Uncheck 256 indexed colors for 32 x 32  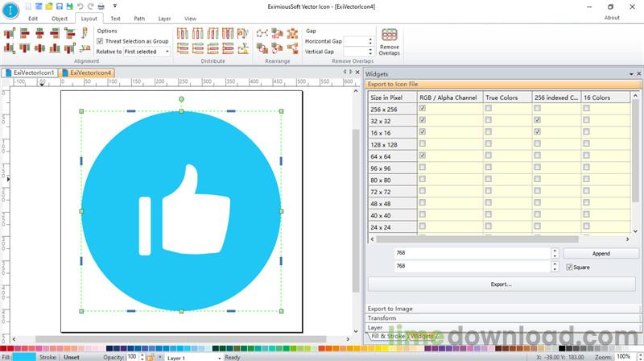537,120
